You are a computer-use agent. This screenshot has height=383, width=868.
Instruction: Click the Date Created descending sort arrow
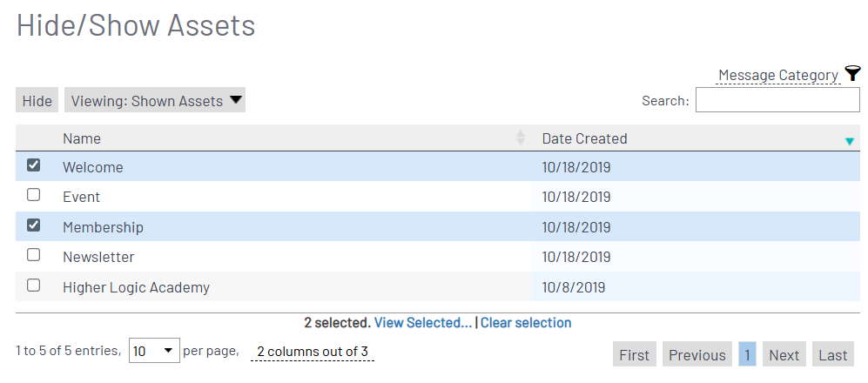click(850, 141)
